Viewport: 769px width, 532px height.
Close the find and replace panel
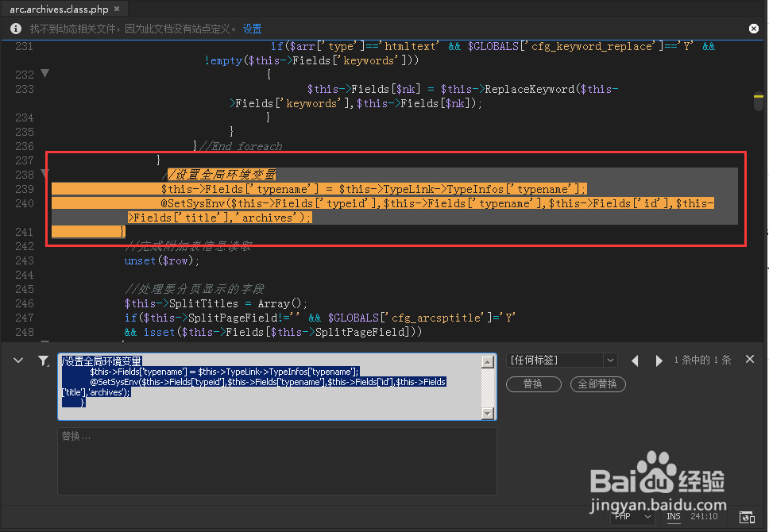coord(750,360)
